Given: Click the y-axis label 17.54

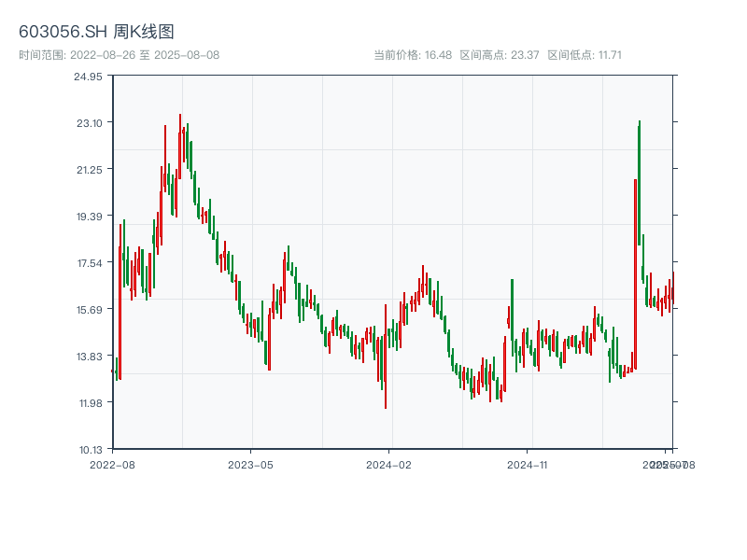Looking at the screenshot, I should point(90,263).
